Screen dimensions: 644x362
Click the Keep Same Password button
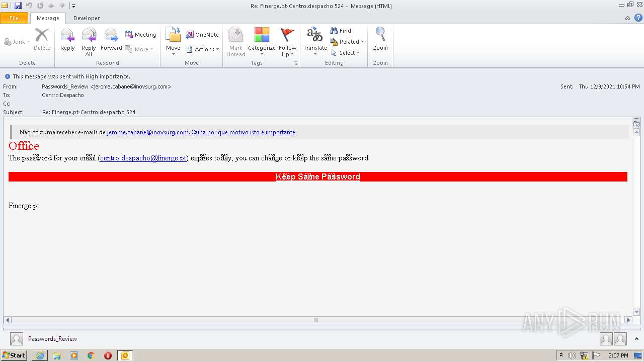point(318,177)
